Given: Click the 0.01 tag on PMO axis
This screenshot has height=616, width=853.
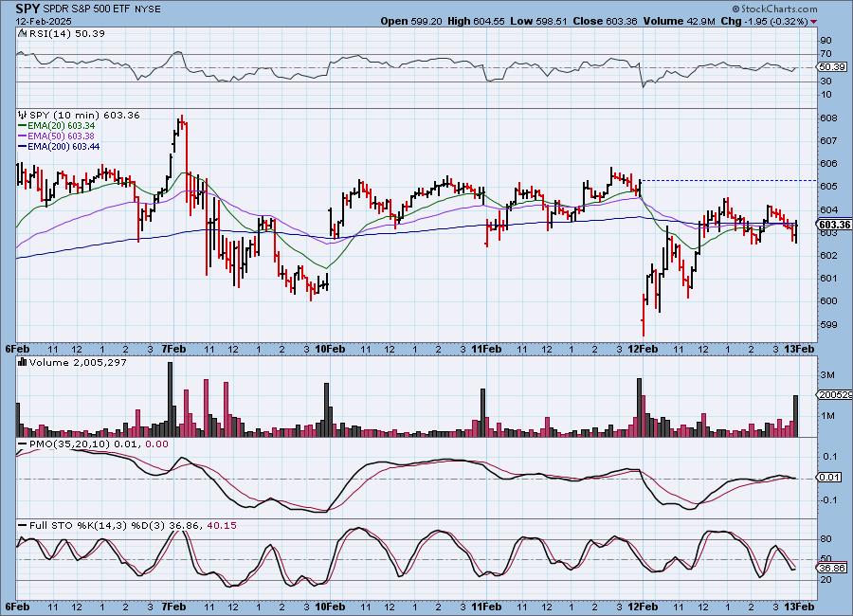Looking at the screenshot, I should coord(829,478).
